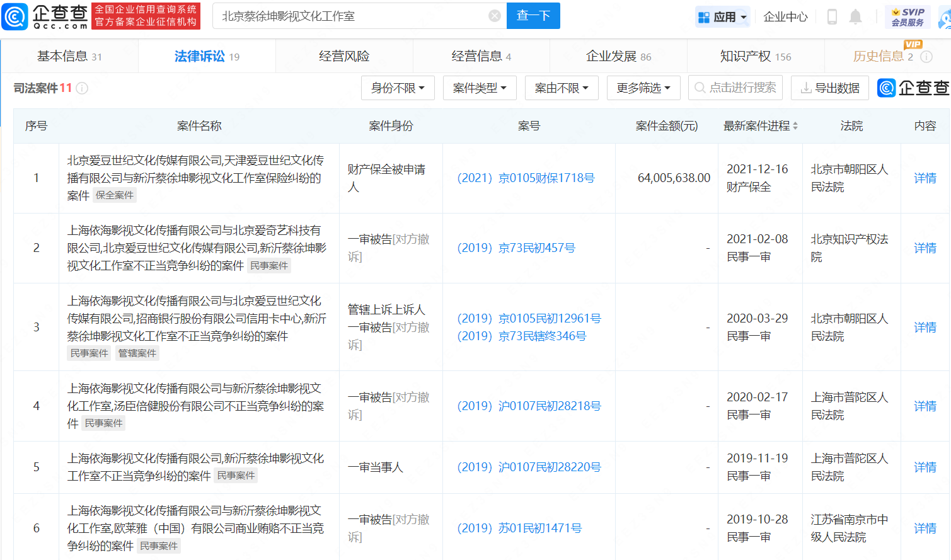Click the info icon next to 历史信息
This screenshot has width=951, height=560.
point(926,57)
